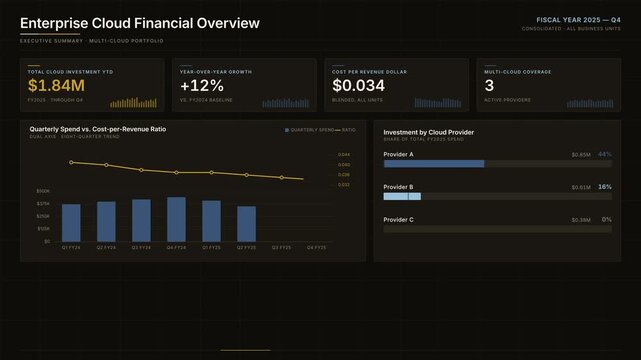Viewport: 641px width, 360px height.
Task: Click the Q3 FY25 x-axis label
Action: point(282,248)
